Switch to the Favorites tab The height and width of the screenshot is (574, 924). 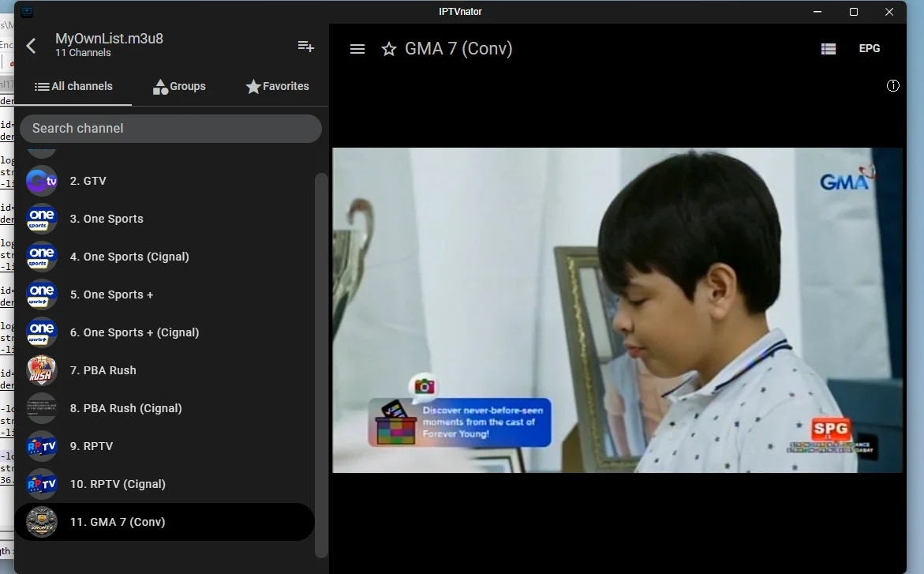coord(278,87)
